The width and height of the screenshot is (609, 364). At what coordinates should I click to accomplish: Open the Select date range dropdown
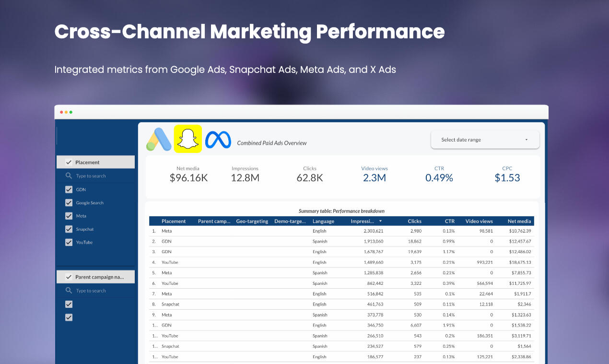(485, 140)
